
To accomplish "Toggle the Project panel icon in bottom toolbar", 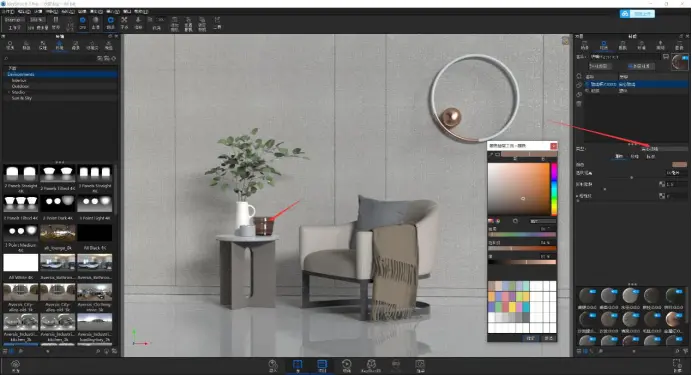I will [x=322, y=366].
